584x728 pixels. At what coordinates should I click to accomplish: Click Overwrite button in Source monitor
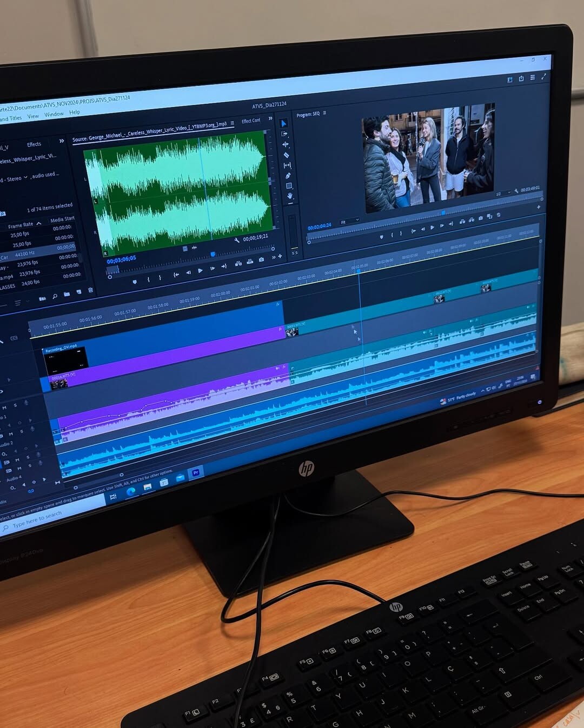(x=250, y=262)
